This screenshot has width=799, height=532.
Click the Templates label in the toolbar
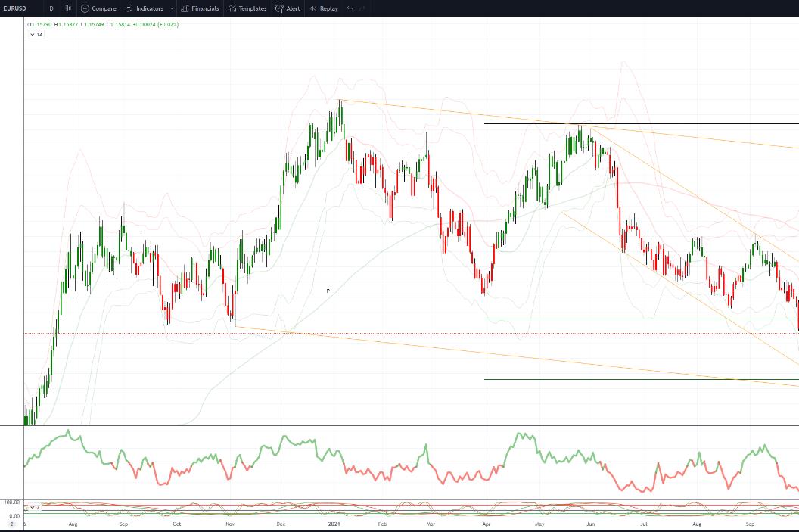[253, 8]
